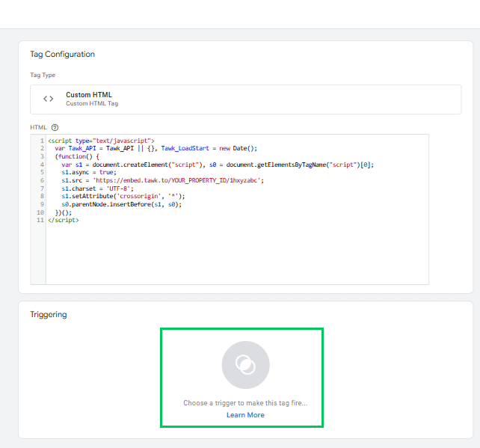Click line number 6 in the gutter
Image resolution: width=480 pixels, height=448 pixels.
point(42,180)
